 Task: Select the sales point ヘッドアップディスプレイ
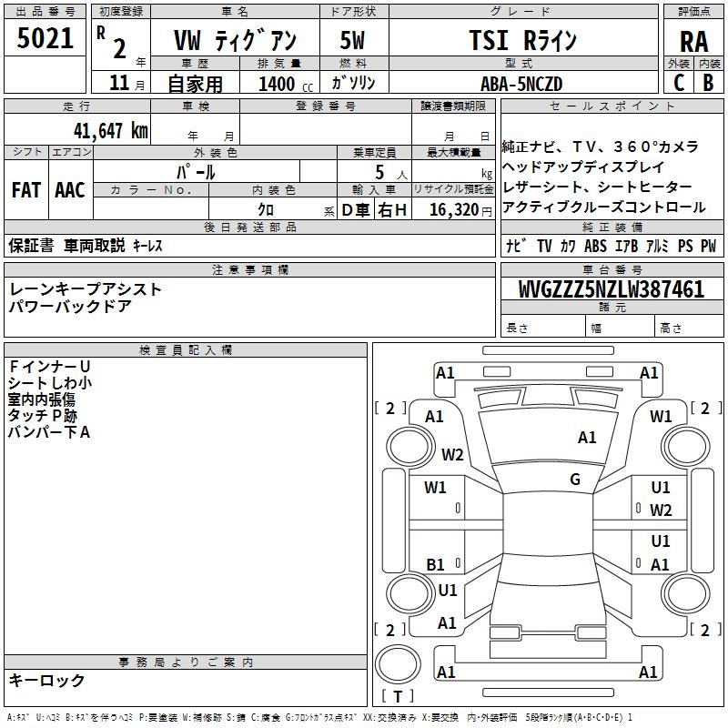(583, 167)
